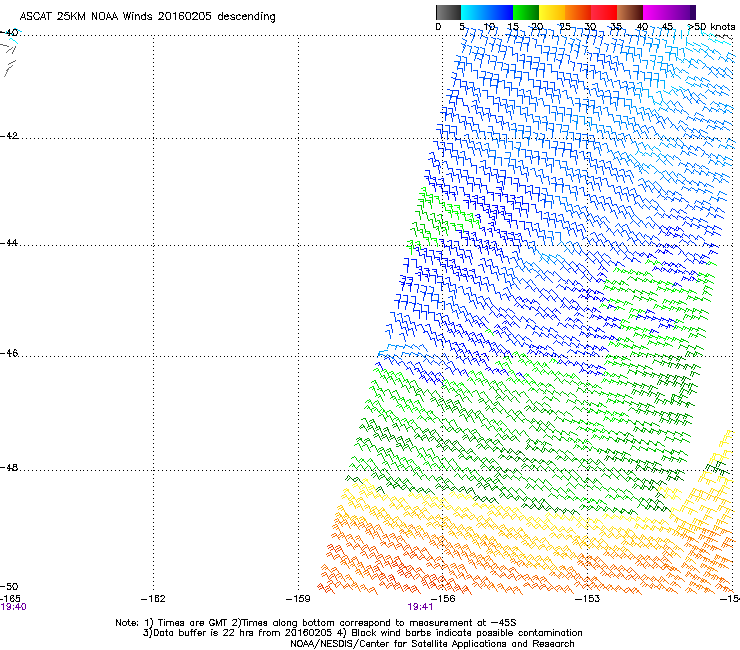Click the purple '19:41' time stamp
This screenshot has height=650, width=740.
pos(420,607)
